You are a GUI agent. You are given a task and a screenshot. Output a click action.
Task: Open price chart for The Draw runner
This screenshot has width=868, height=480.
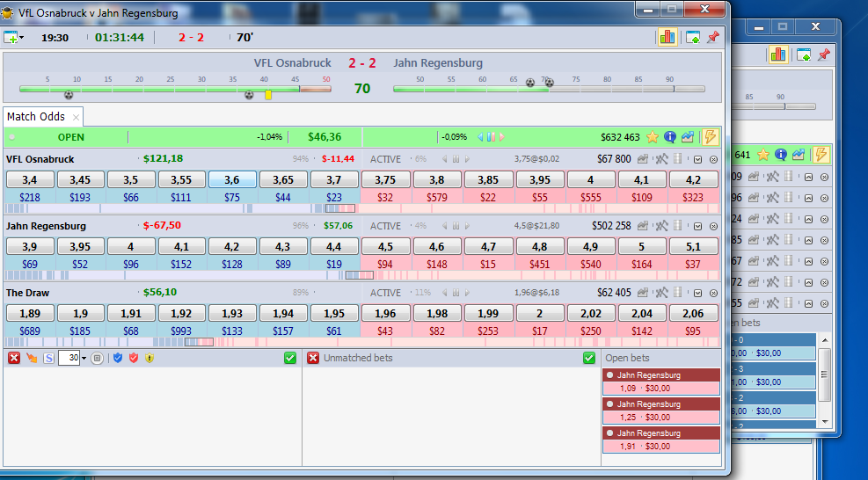pyautogui.click(x=643, y=293)
